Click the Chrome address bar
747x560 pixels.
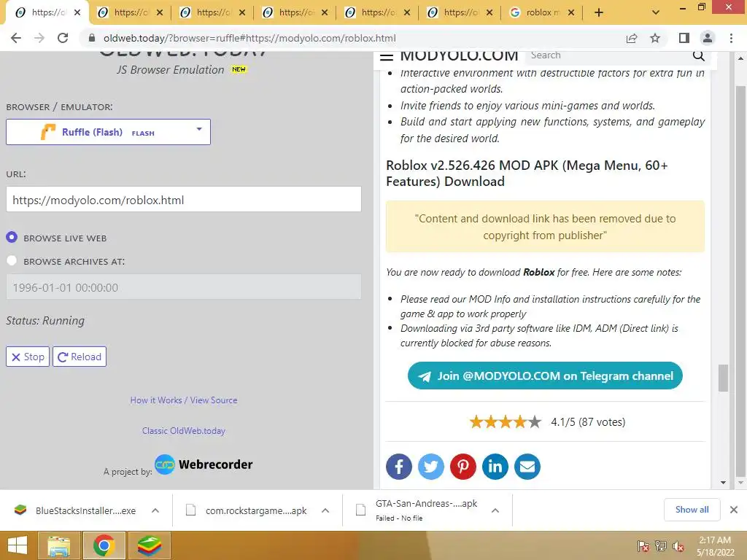point(352,38)
